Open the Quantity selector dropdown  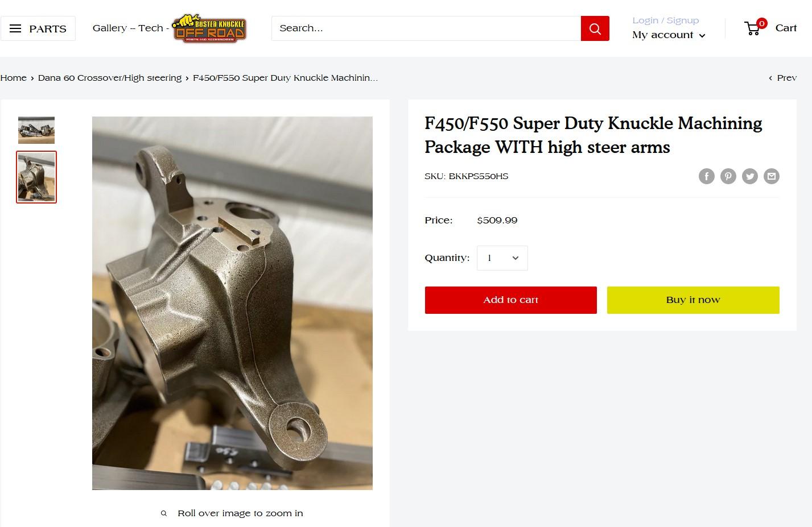point(502,258)
